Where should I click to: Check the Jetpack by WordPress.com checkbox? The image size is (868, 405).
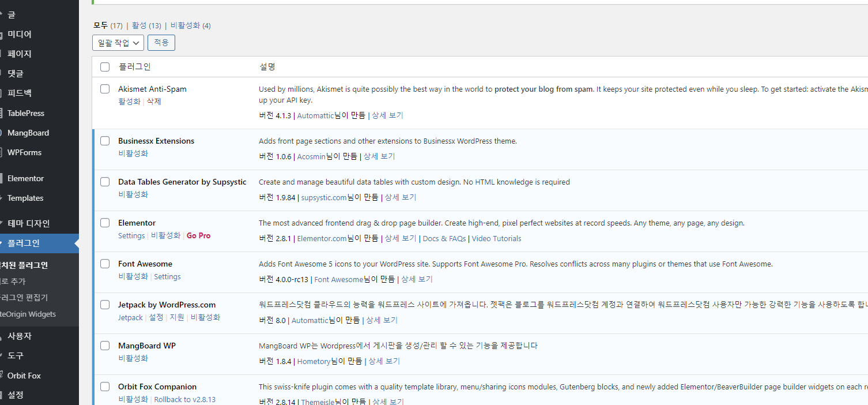point(105,305)
